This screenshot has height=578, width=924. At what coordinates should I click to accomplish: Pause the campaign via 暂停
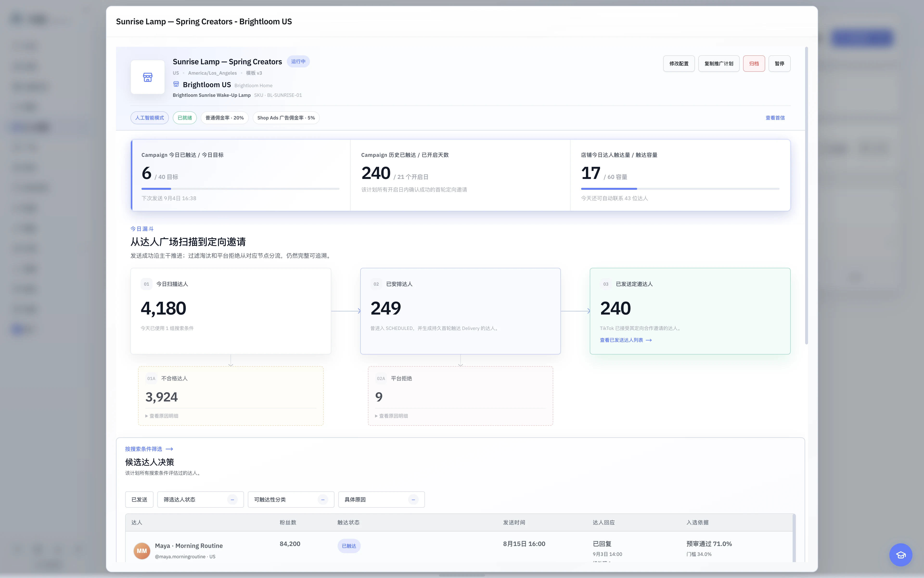[x=779, y=63]
